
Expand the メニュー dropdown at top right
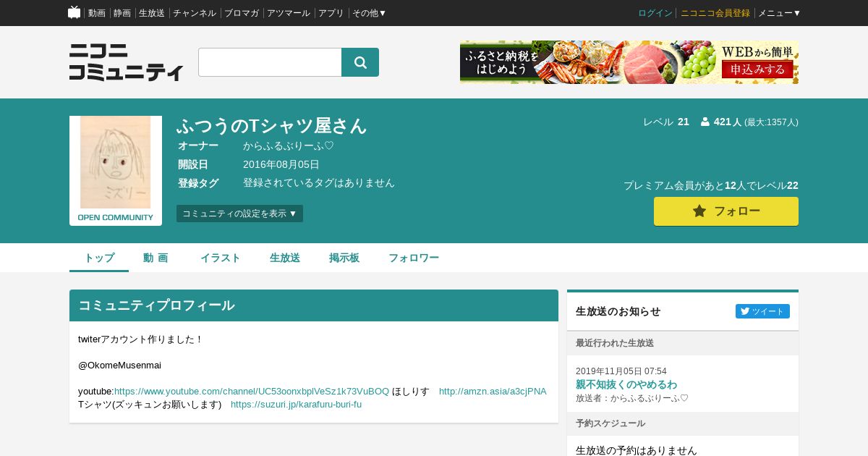780,13
